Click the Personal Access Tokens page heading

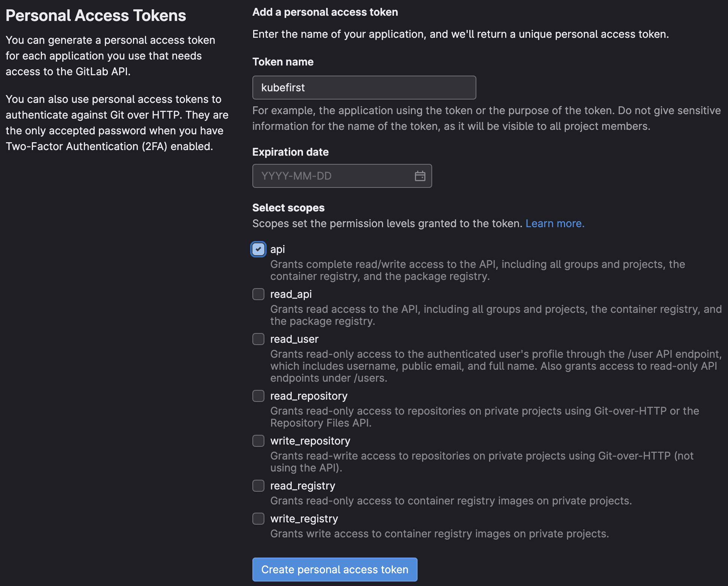(96, 16)
